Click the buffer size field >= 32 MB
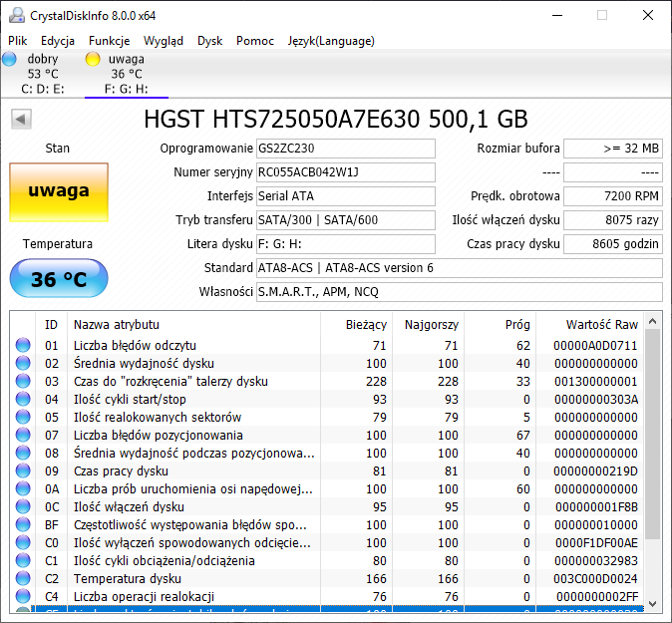672x623 pixels. click(x=613, y=149)
